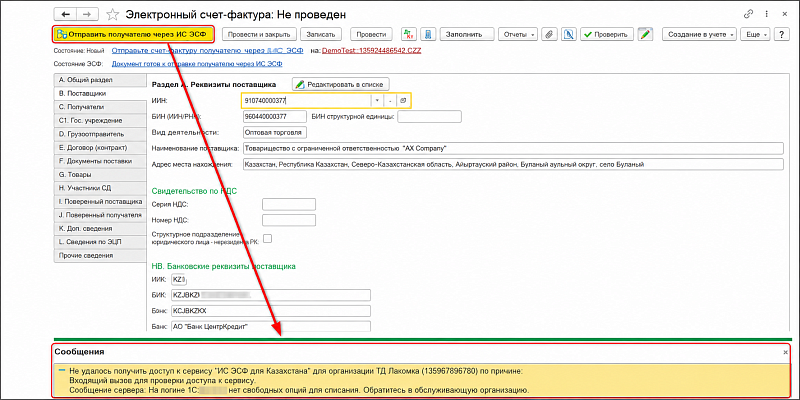Open the Создание в учете dropdown
Image resolution: width=800 pixels, height=400 pixels.
tap(699, 34)
